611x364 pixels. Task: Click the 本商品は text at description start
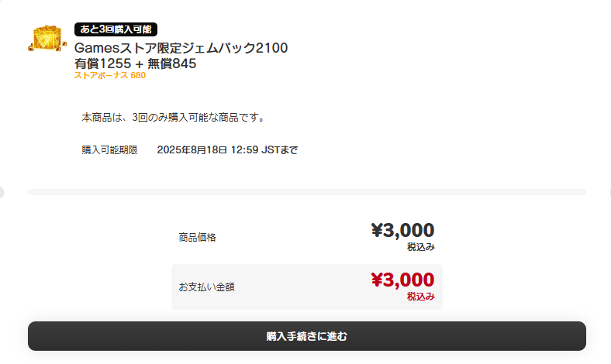[x=98, y=118]
